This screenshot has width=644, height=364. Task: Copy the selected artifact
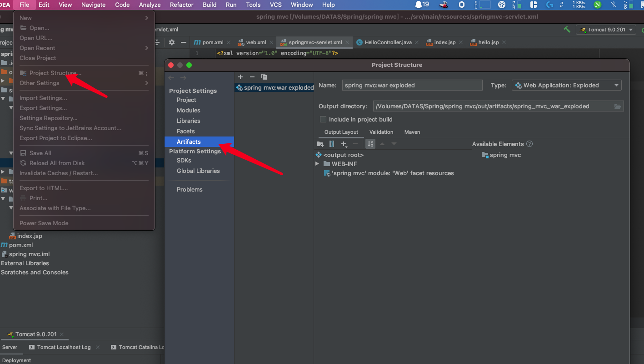click(264, 77)
